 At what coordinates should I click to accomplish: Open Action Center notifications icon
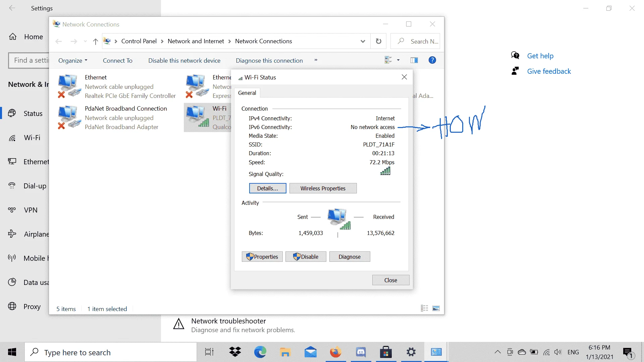pos(628,352)
